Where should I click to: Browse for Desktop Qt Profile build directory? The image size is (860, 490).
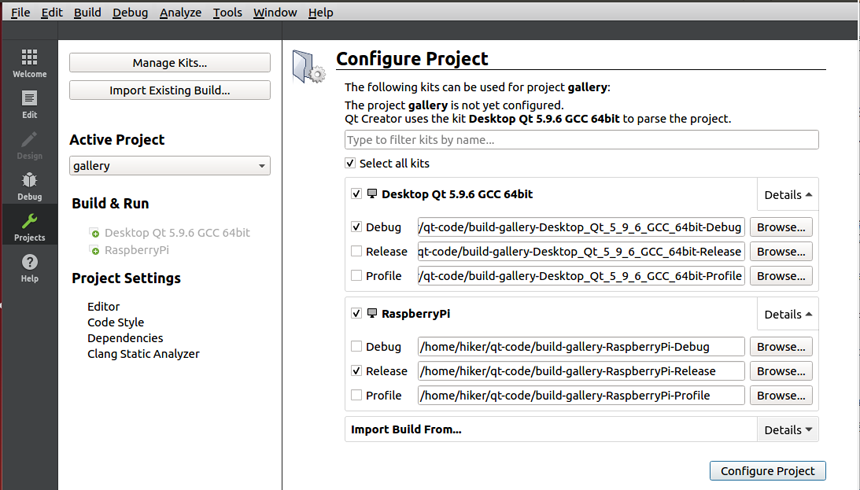tap(781, 275)
